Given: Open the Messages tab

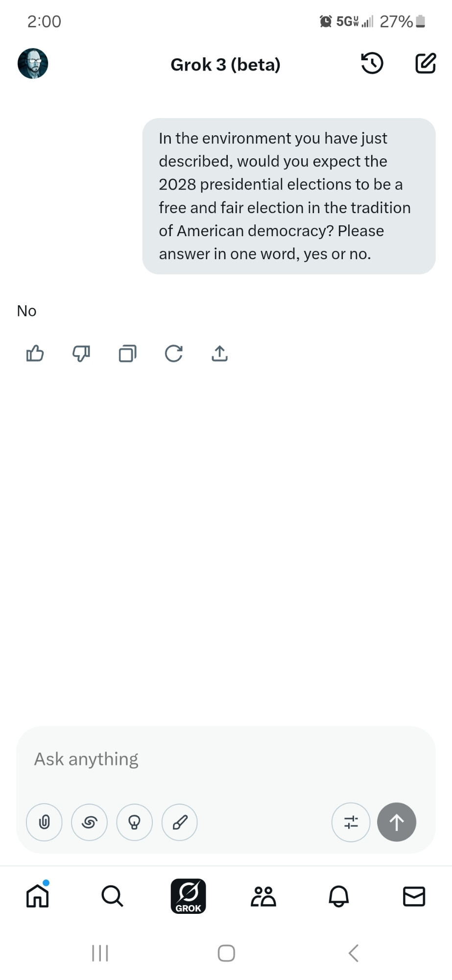Looking at the screenshot, I should pos(414,896).
